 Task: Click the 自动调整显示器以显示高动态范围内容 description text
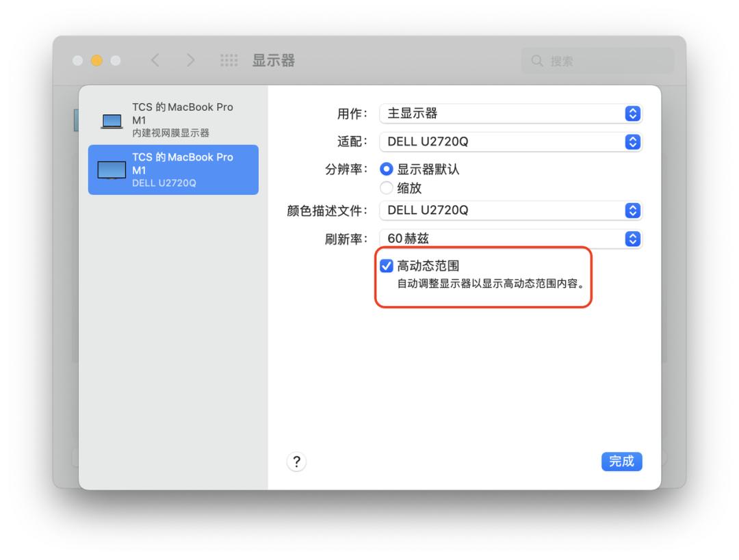point(491,284)
